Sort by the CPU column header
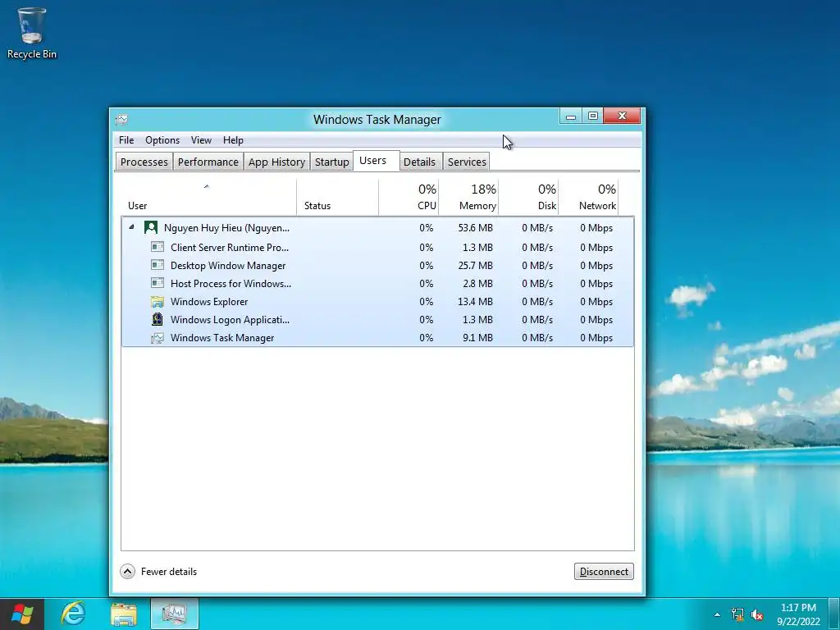Viewport: 840px width, 630px height. 409,197
